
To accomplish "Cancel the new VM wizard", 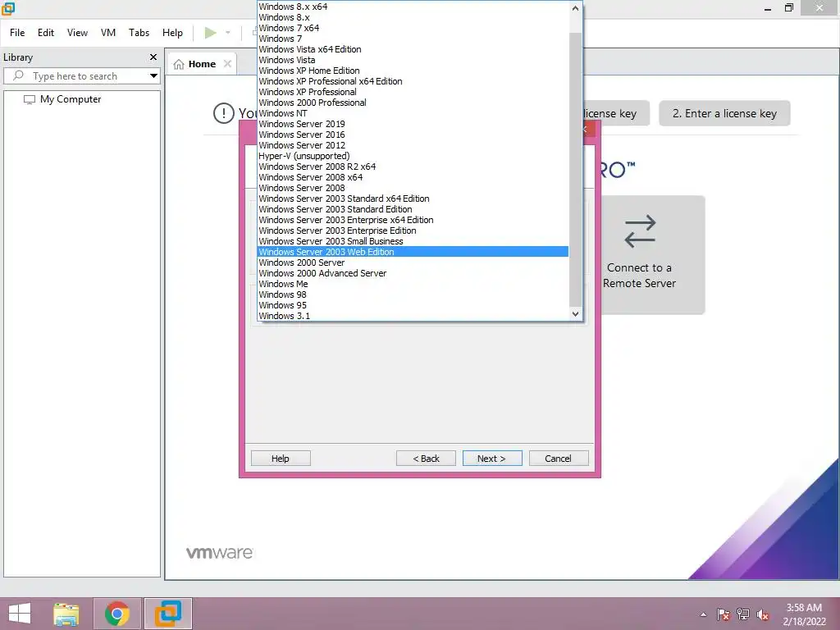I will pos(558,459).
